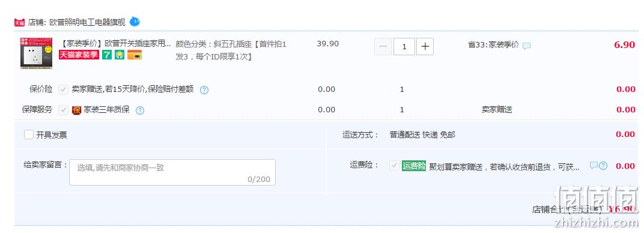Increase quantity with the plus button
Viewport: 644px width, 233px height.
[425, 46]
